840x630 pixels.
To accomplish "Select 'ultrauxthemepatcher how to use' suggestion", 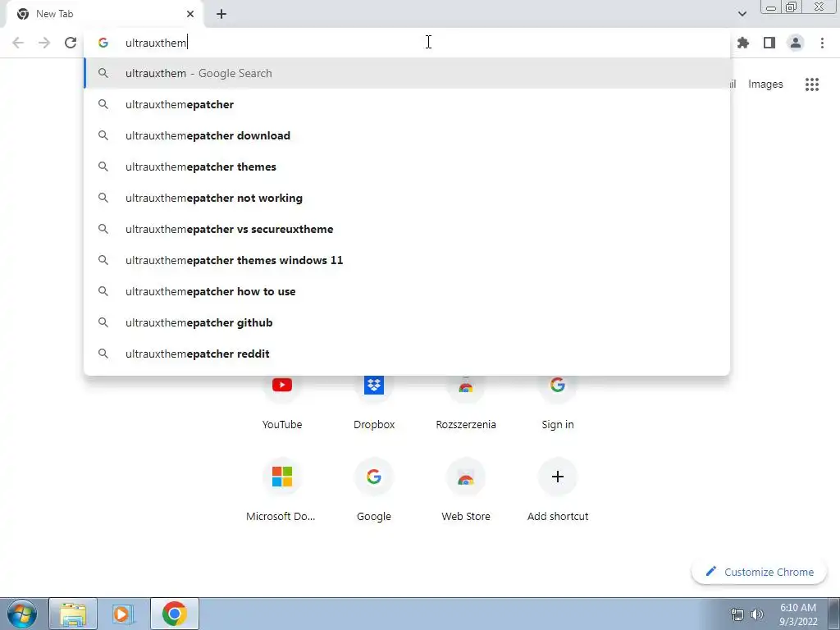I will point(407,291).
